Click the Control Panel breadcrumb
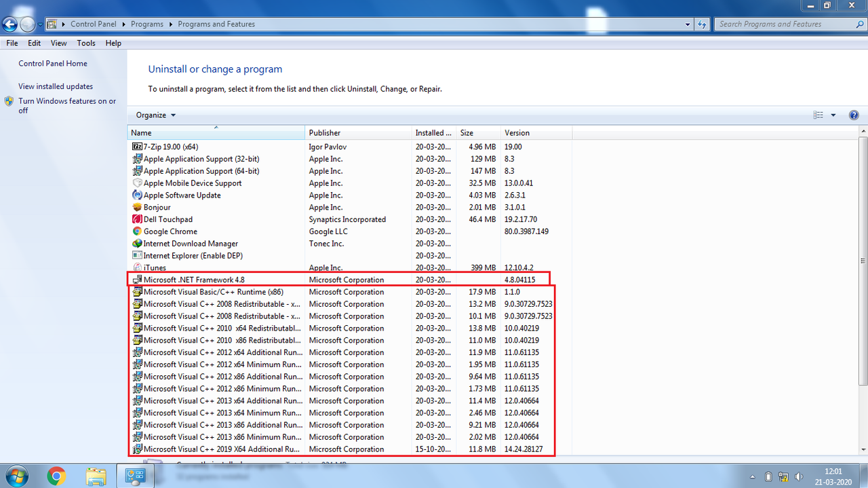Viewport: 868px width, 488px height. (94, 24)
